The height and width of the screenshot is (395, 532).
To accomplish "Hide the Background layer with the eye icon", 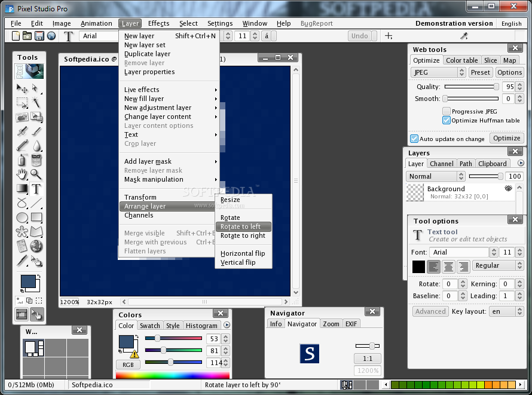I will click(x=508, y=188).
